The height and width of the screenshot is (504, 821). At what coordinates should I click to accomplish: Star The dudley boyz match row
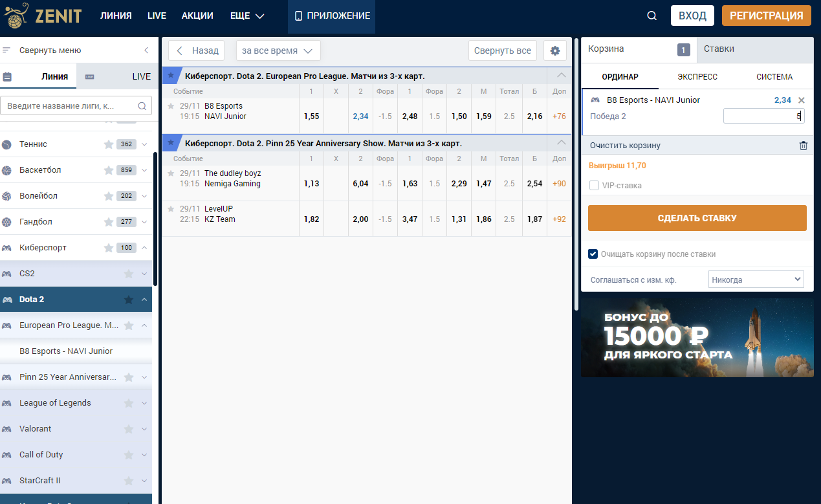point(171,173)
